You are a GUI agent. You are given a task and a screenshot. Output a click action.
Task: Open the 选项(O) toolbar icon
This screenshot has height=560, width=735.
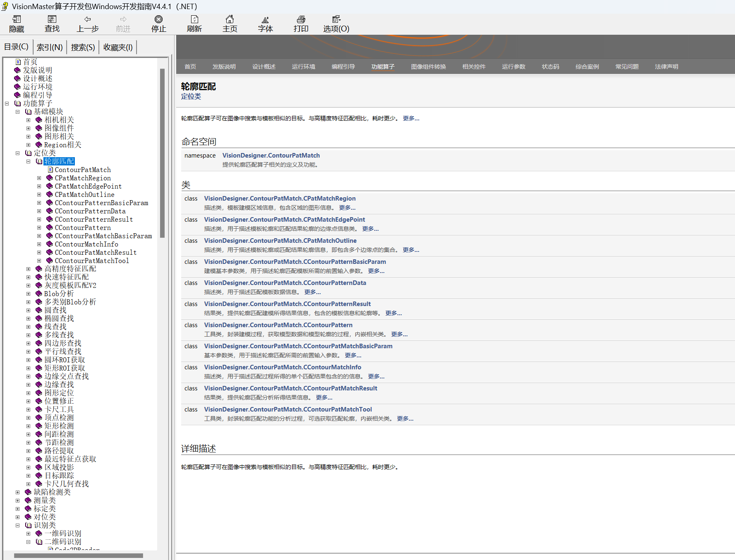pos(336,19)
